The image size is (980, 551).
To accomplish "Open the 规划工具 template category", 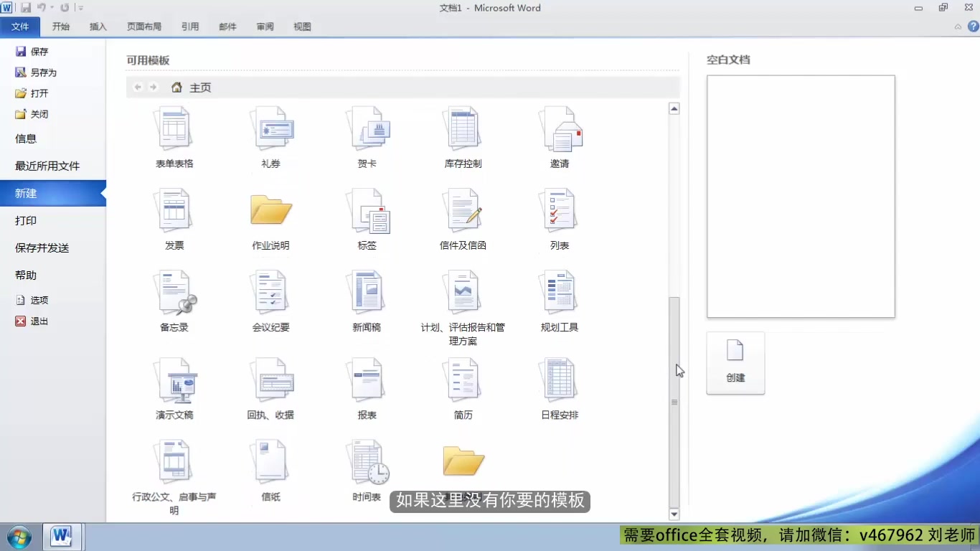I will 559,301.
